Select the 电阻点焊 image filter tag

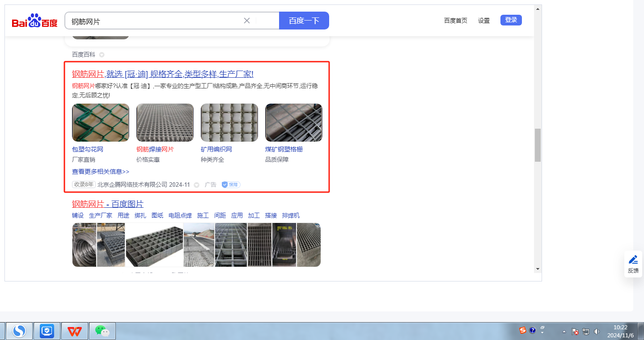click(180, 215)
